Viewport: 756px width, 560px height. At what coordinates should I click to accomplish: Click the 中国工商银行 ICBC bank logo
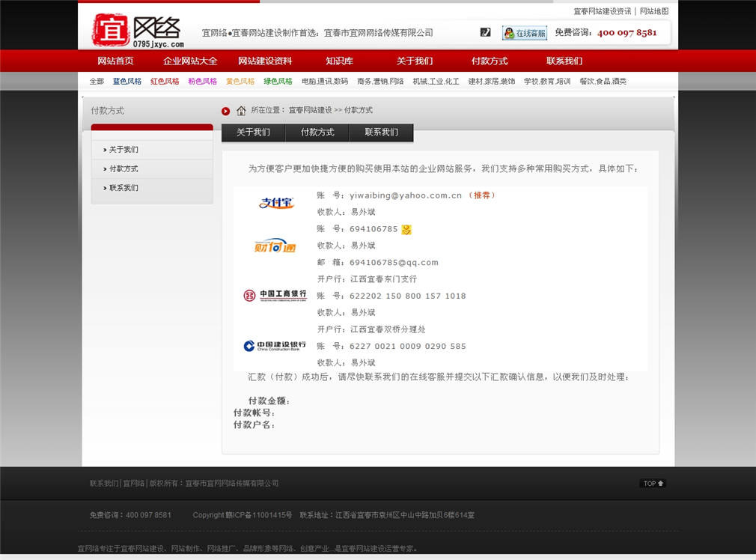[x=274, y=295]
